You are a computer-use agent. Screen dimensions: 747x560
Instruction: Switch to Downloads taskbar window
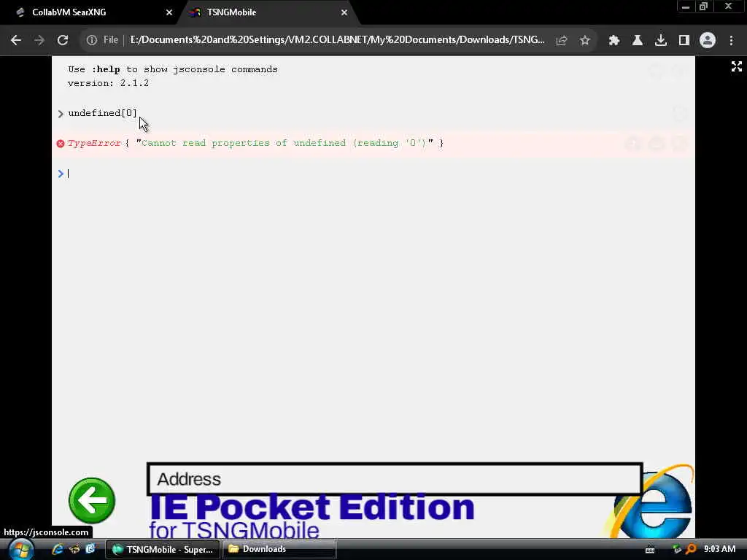click(279, 549)
